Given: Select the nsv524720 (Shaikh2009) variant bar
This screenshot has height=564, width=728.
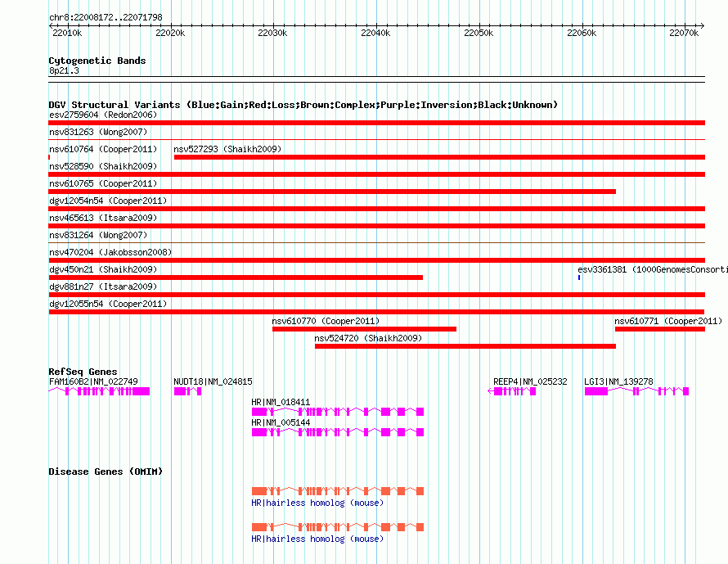Looking at the screenshot, I should [x=465, y=346].
